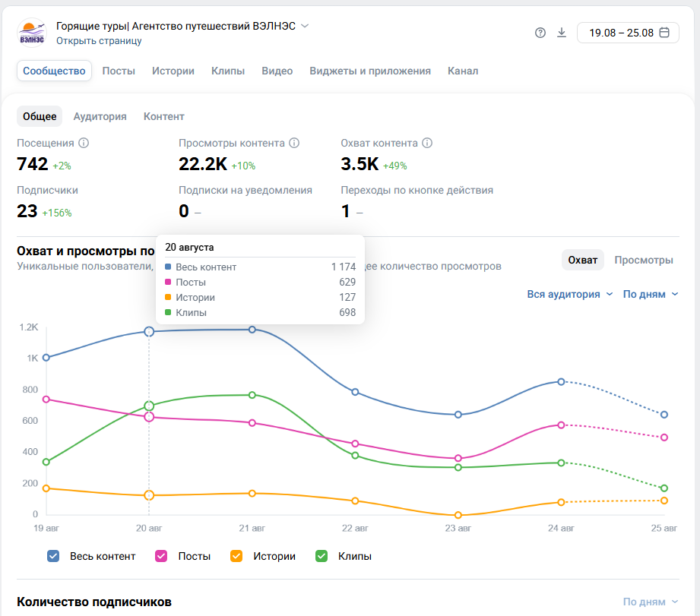Click the Открыть страницу link
Screen dimensions: 700x616
click(99, 40)
